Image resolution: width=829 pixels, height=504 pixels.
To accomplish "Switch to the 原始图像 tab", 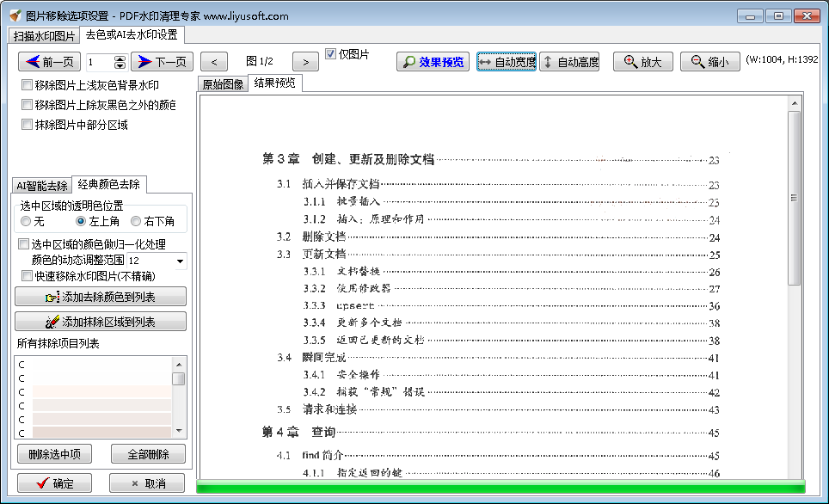I will point(221,83).
